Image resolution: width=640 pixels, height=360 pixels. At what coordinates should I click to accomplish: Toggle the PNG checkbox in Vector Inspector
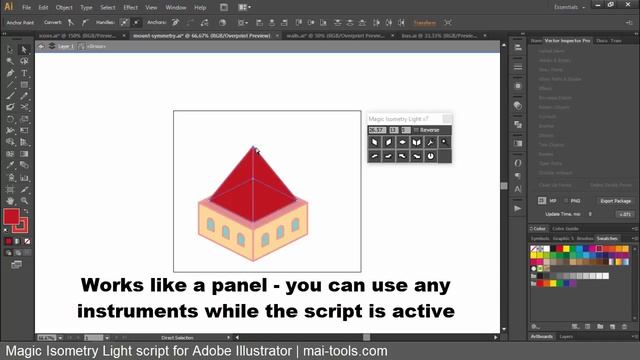[x=566, y=200]
